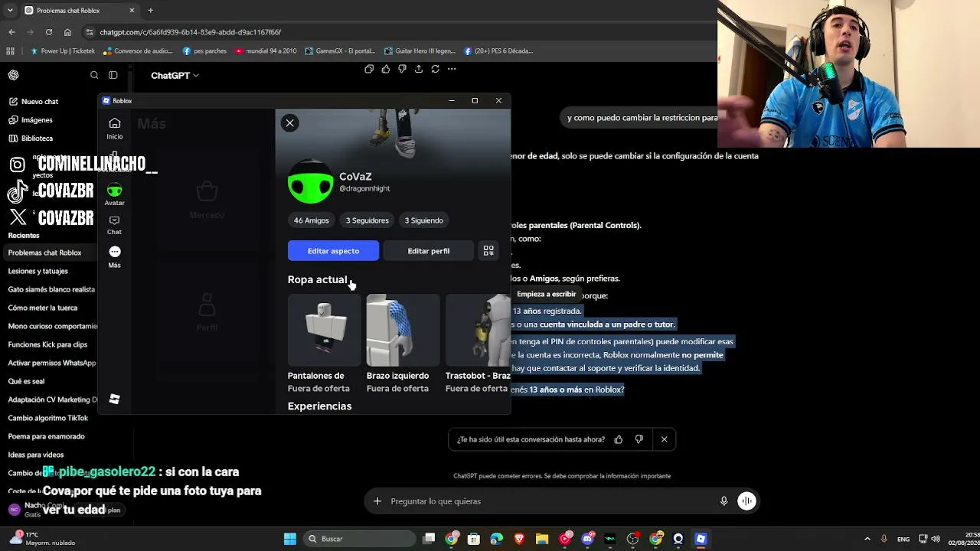Show hidden system tray icons
The height and width of the screenshot is (551, 980).
point(867,539)
